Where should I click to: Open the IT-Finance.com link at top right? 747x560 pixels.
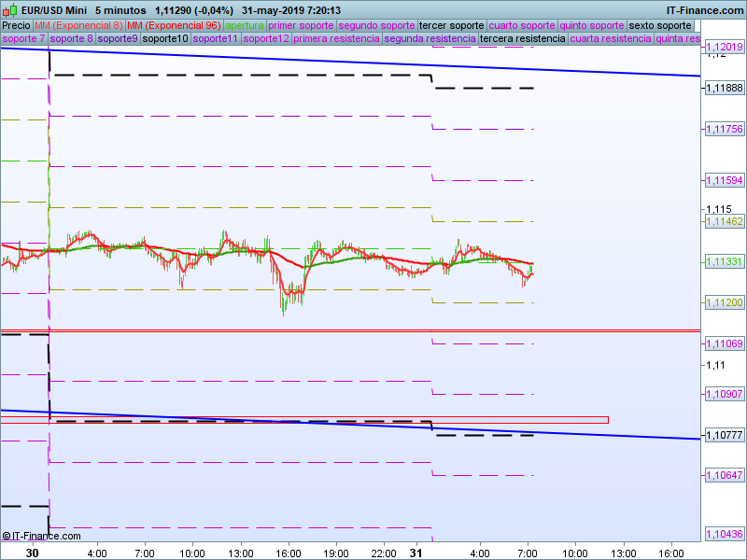[705, 9]
